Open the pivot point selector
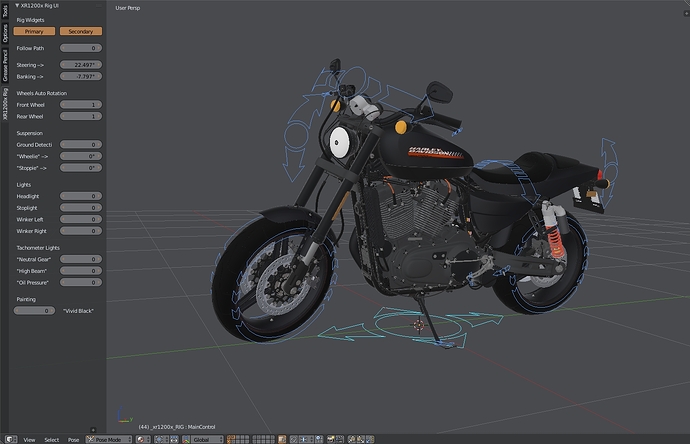690x444 pixels. 162,439
